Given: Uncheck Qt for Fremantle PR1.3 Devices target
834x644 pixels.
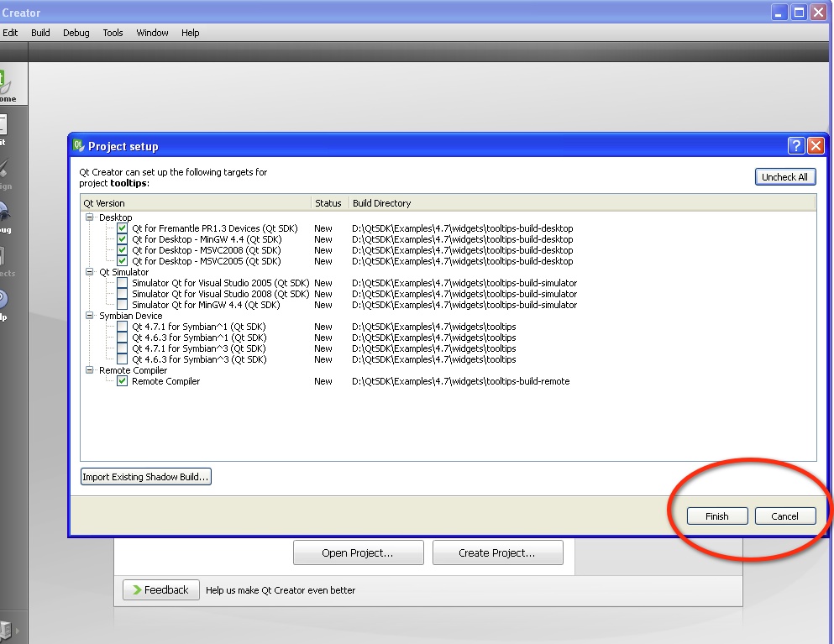Looking at the screenshot, I should [x=123, y=228].
